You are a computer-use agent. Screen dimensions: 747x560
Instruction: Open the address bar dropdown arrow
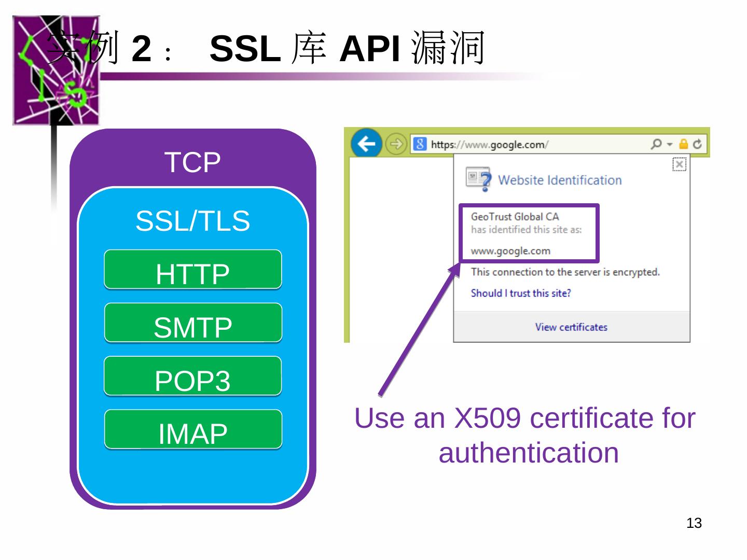click(670, 144)
